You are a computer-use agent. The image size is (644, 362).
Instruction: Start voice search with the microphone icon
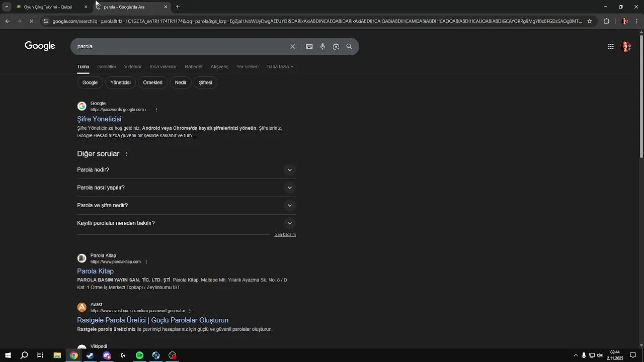[x=323, y=47]
